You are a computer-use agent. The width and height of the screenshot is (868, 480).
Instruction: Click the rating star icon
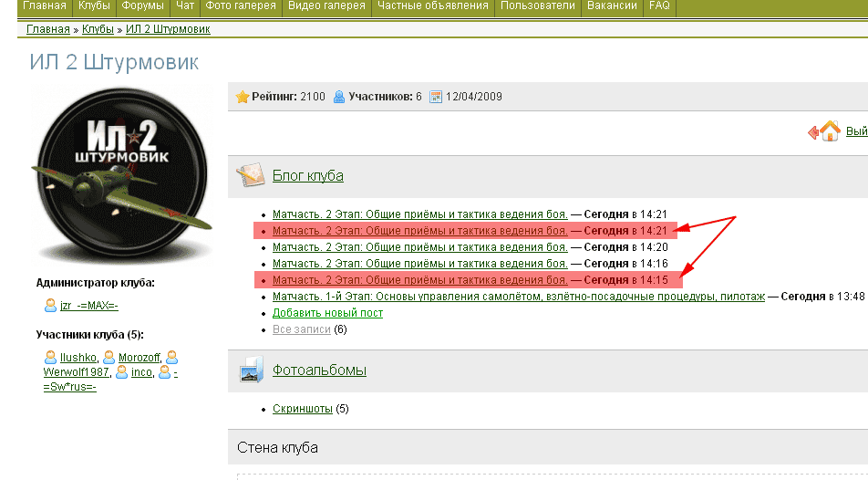coord(242,97)
